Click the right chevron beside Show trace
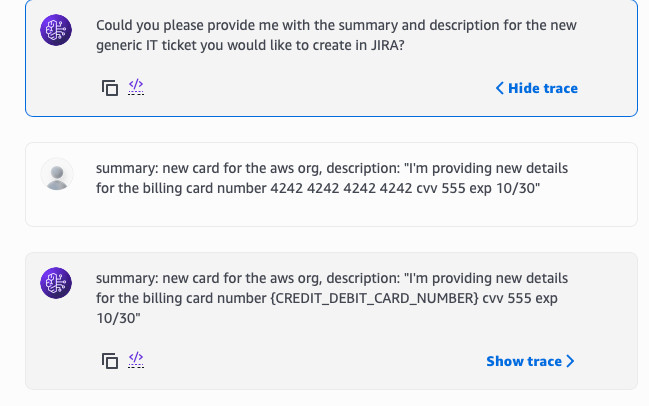 571,361
